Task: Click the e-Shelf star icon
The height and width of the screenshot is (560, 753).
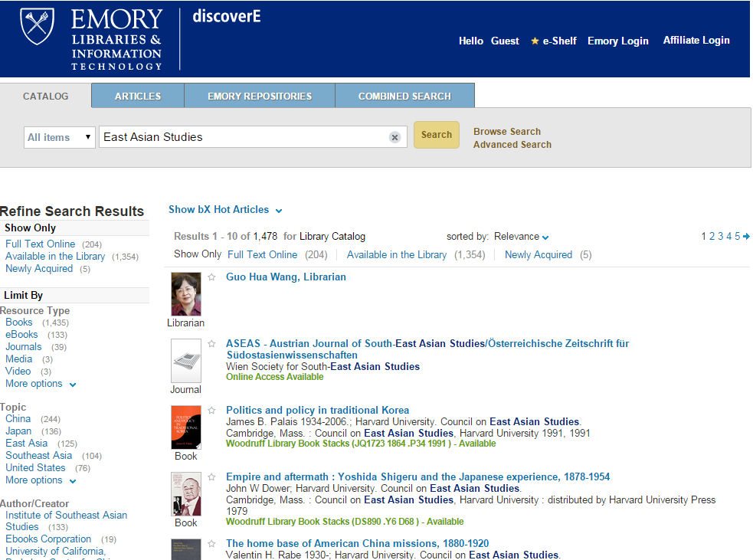Action: pos(535,41)
